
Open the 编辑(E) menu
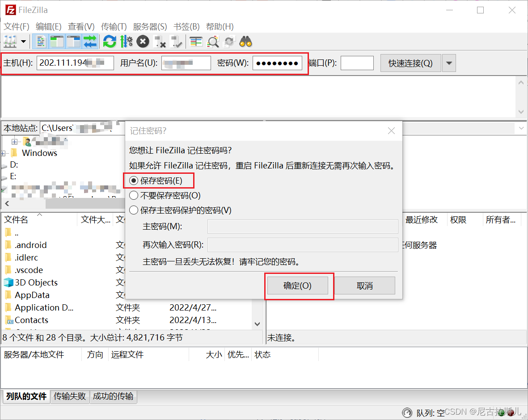click(x=48, y=27)
